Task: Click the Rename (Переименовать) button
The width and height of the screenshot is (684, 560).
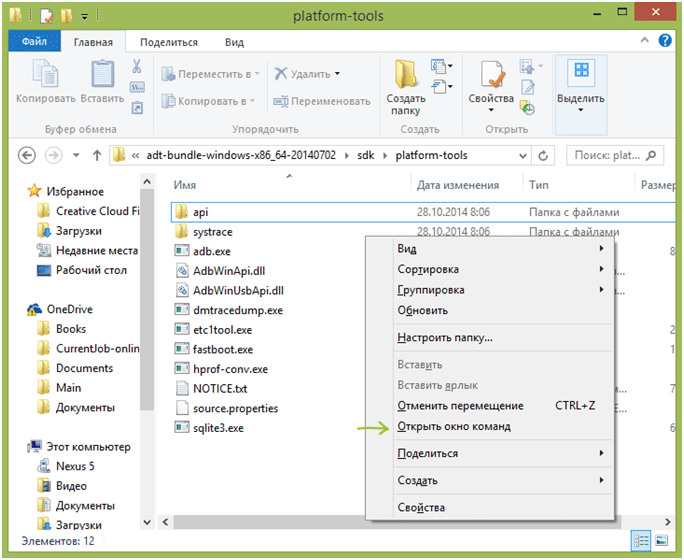Action: [320, 101]
